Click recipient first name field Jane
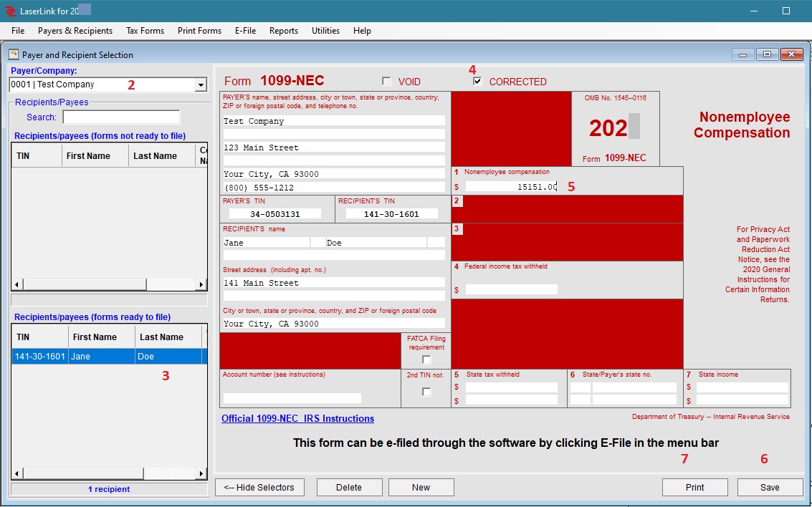The height and width of the screenshot is (507, 812). 266,242
